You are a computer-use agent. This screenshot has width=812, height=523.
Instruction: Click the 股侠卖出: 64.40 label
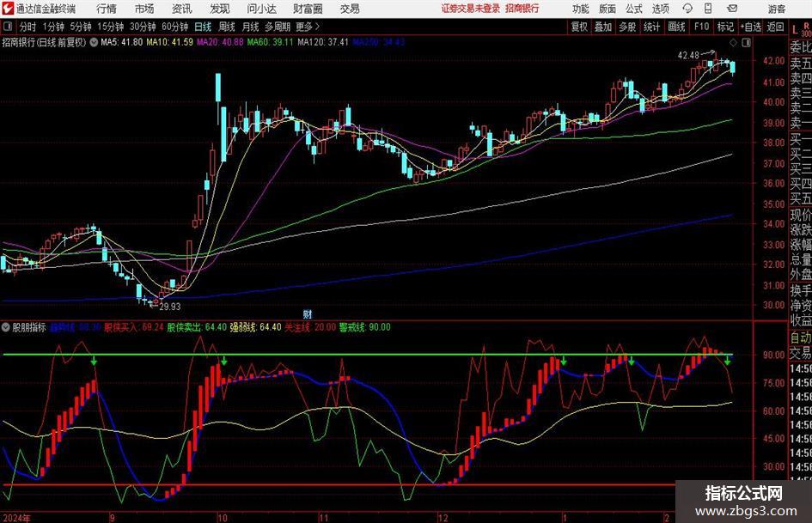(x=197, y=327)
